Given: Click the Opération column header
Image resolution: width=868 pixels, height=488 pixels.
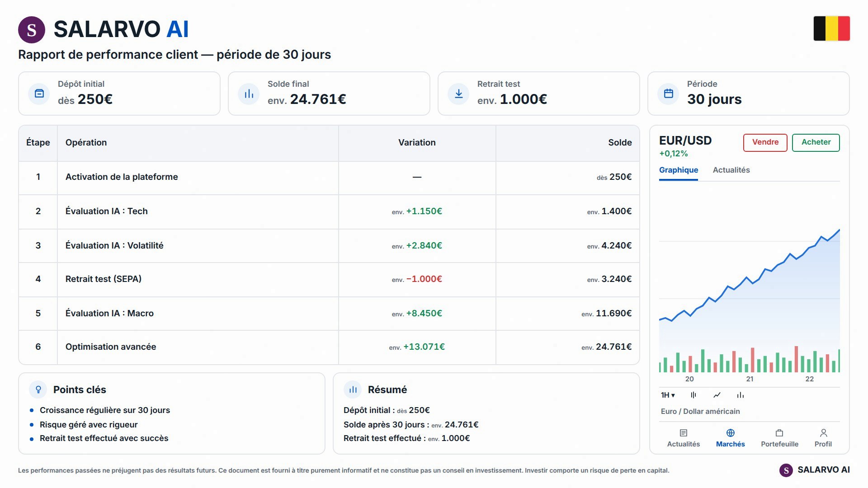Looking at the screenshot, I should coord(86,142).
